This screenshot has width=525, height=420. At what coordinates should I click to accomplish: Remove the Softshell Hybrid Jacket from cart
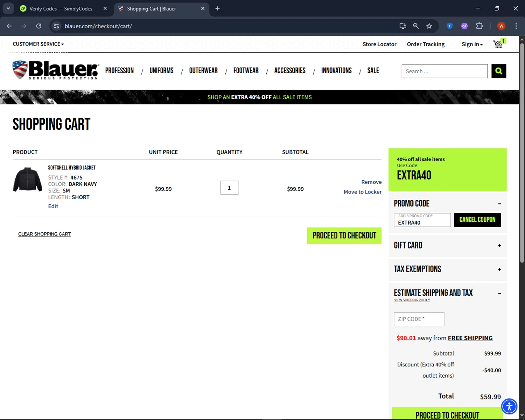371,182
